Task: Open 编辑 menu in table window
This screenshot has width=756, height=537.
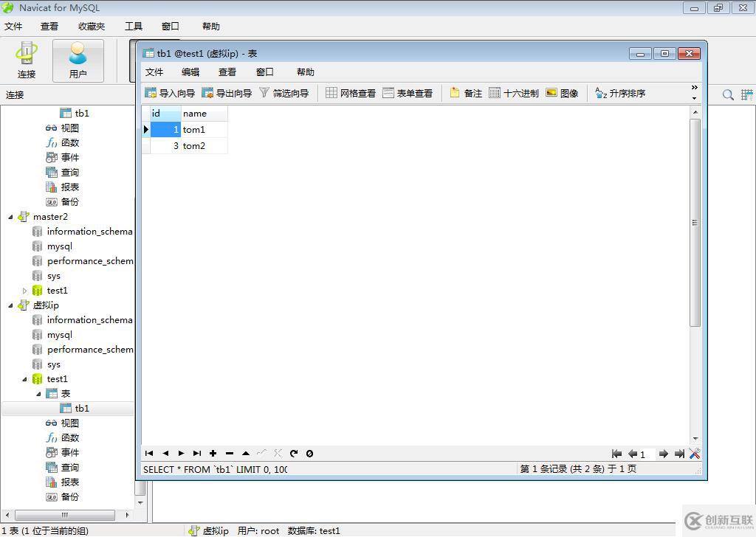Action: coord(190,72)
